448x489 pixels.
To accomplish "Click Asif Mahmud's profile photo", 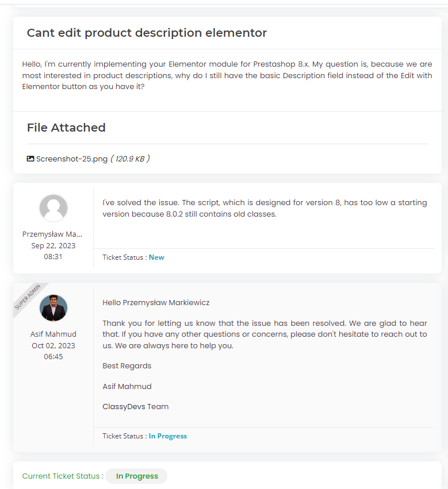I will pos(53,309).
